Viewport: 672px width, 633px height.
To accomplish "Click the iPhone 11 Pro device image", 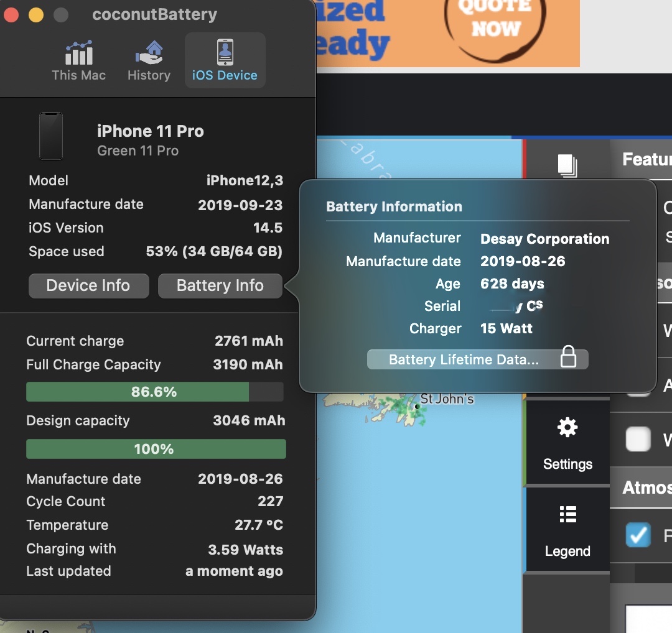I will click(51, 136).
